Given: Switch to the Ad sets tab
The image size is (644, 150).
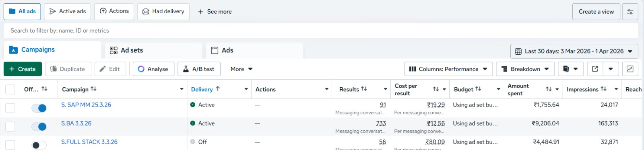Looking at the screenshot, I should pyautogui.click(x=153, y=50).
